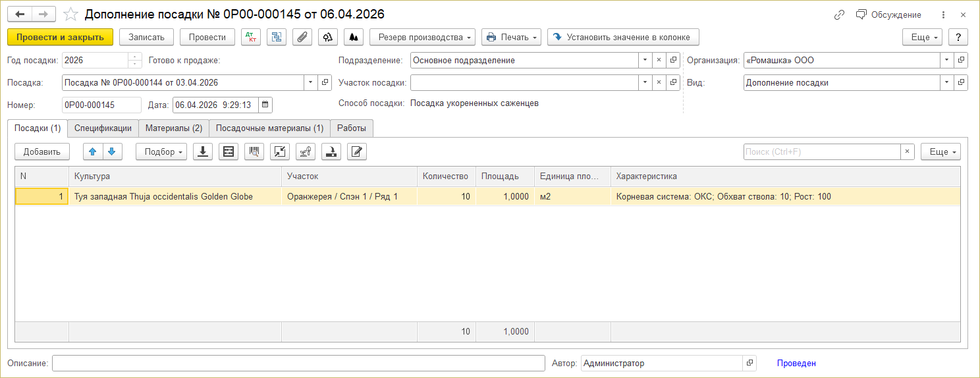This screenshot has height=378, width=980.
Task: Click the Добавить button
Action: point(42,152)
